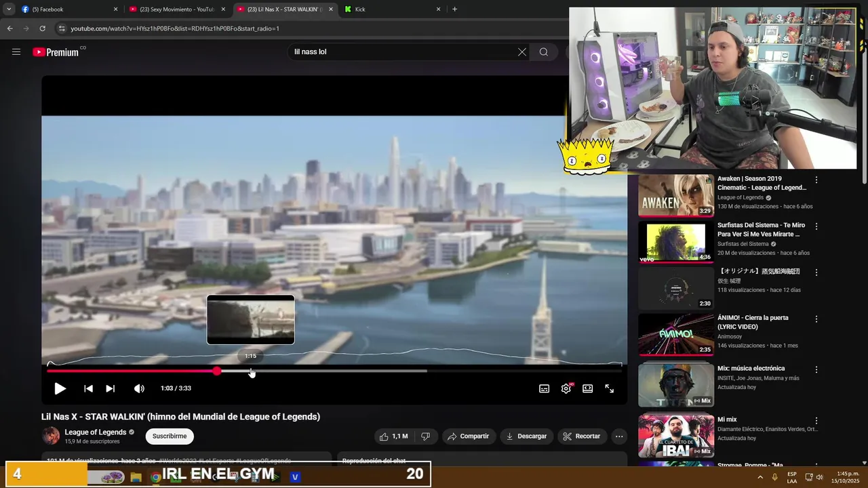Screen dimensions: 868x488
Task: Toggle subtitles with the captions icon
Action: 544,388
